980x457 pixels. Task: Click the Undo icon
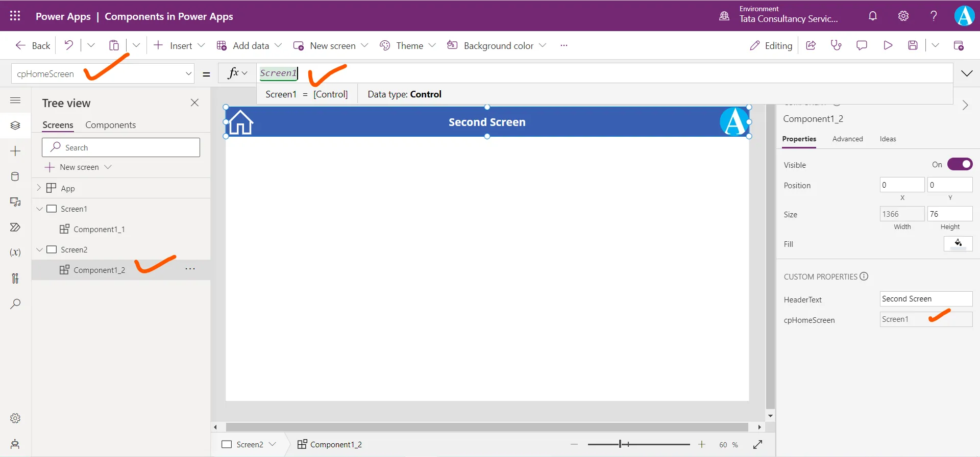(68, 45)
